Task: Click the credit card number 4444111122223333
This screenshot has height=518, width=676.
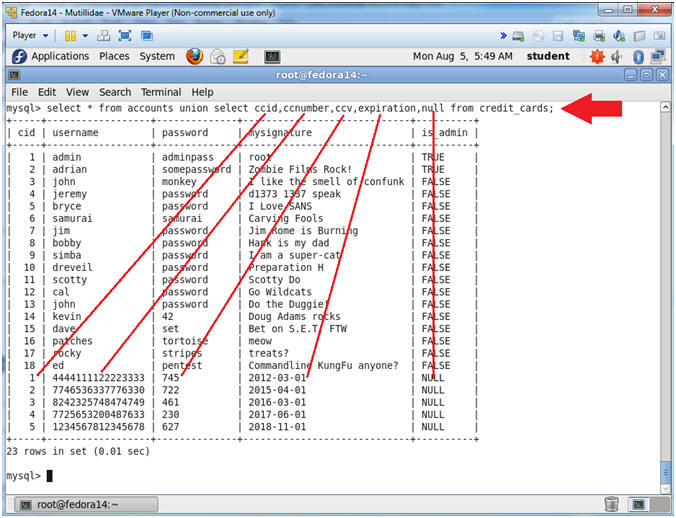Action: point(98,378)
